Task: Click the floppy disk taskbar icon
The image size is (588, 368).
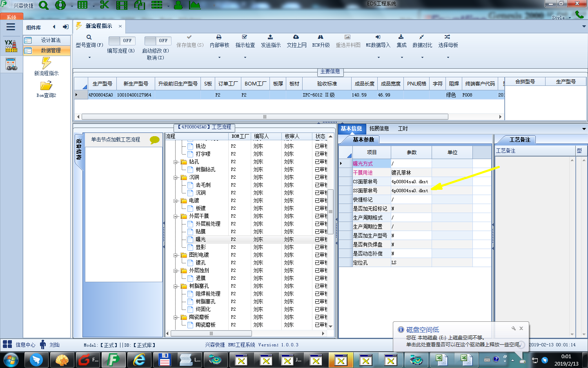Action: point(165,360)
